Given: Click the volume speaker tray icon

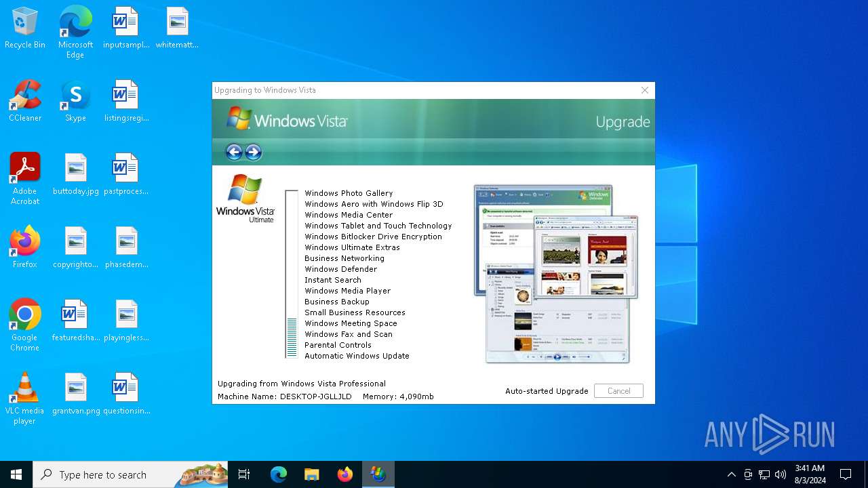Looking at the screenshot, I should click(x=781, y=474).
